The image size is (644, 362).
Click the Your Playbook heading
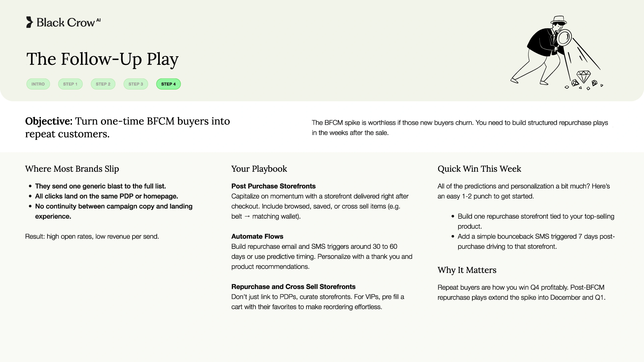click(x=259, y=169)
